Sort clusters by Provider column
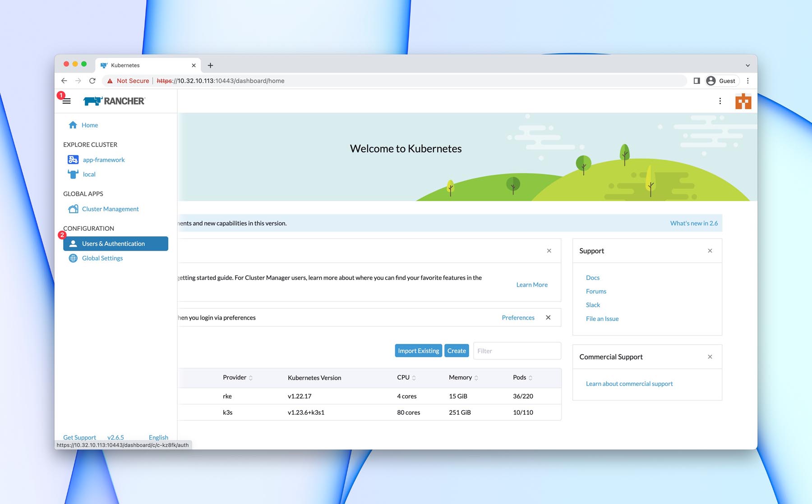This screenshot has height=504, width=812. click(237, 377)
